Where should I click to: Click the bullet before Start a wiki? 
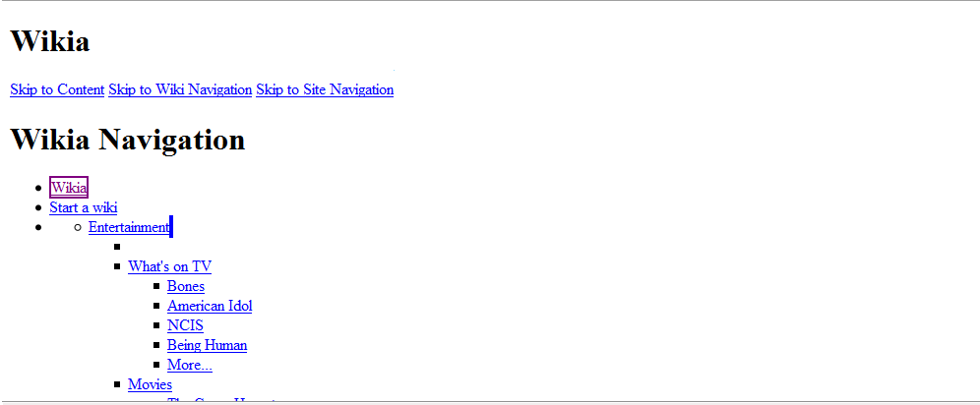pos(38,207)
